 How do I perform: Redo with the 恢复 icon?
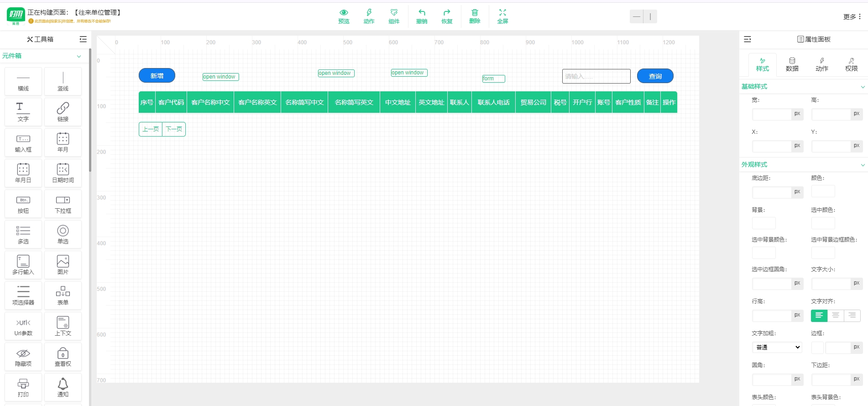pyautogui.click(x=447, y=16)
